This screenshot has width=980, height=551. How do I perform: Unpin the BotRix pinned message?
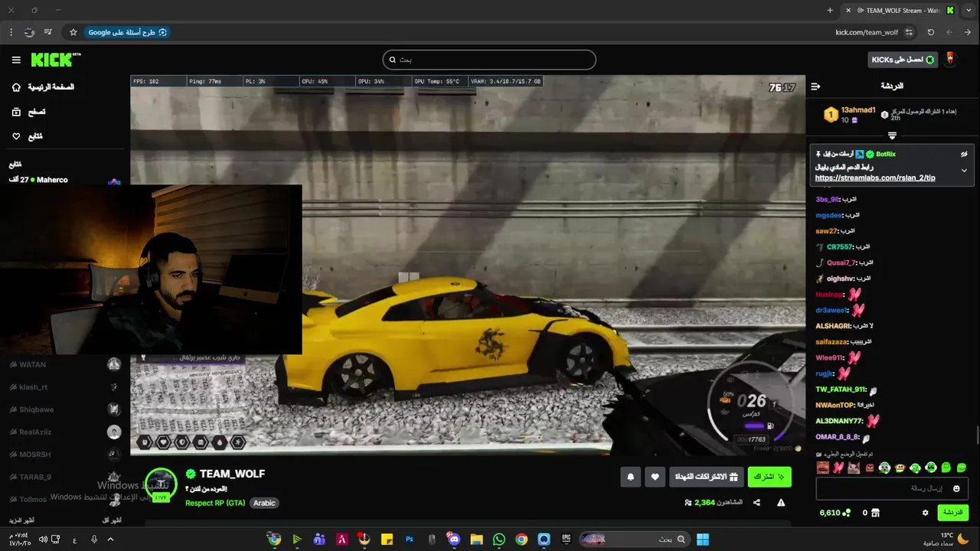(964, 154)
